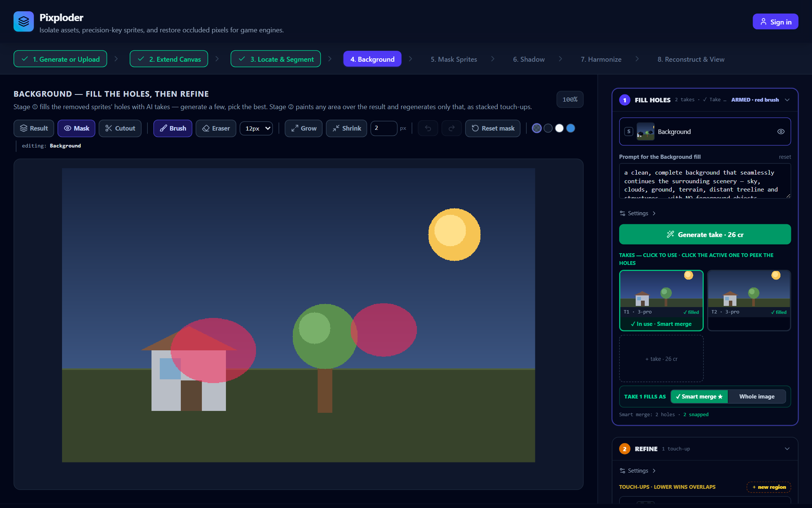Select the Eraser tool
This screenshot has width=812, height=508.
coord(216,128)
